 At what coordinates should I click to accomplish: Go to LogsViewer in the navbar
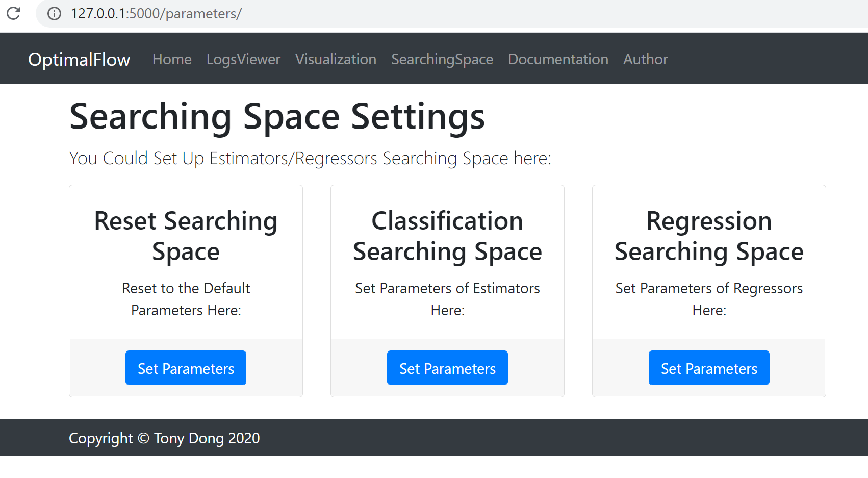tap(243, 59)
